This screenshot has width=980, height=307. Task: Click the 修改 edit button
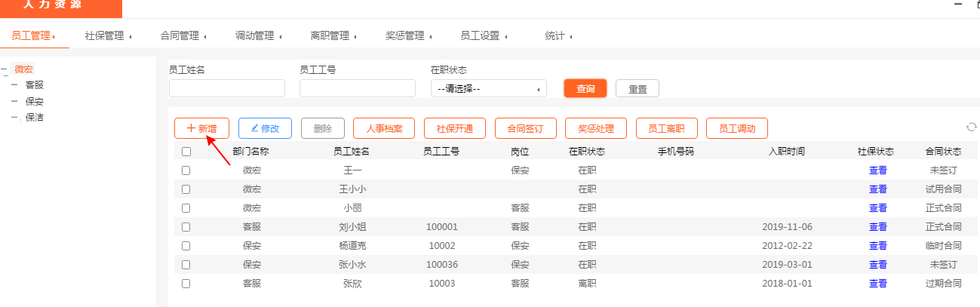(x=265, y=128)
